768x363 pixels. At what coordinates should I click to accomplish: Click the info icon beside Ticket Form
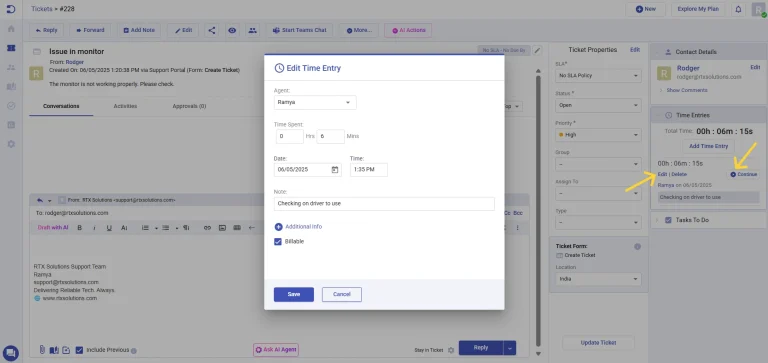tap(637, 246)
